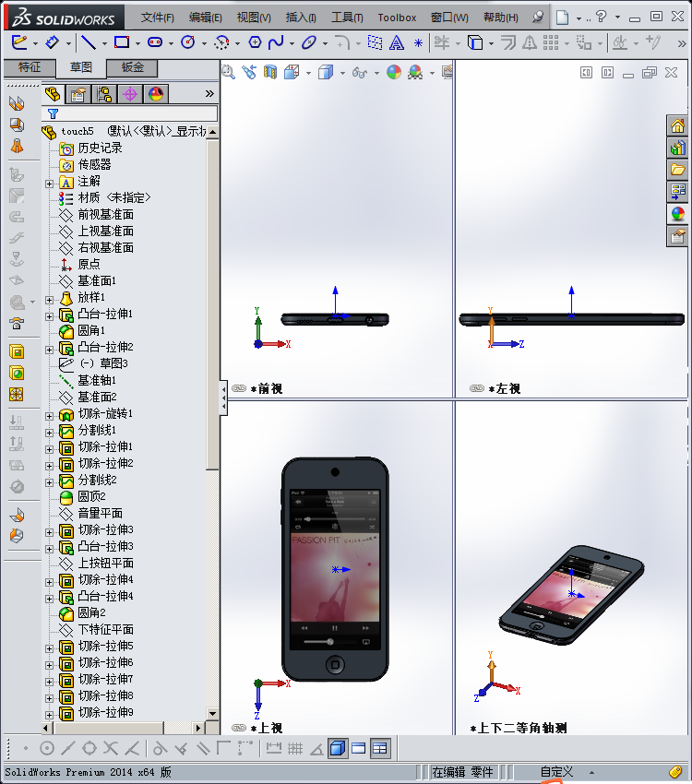Open the ConfigurationManager tab
Image resolution: width=692 pixels, height=784 pixels.
click(104, 94)
